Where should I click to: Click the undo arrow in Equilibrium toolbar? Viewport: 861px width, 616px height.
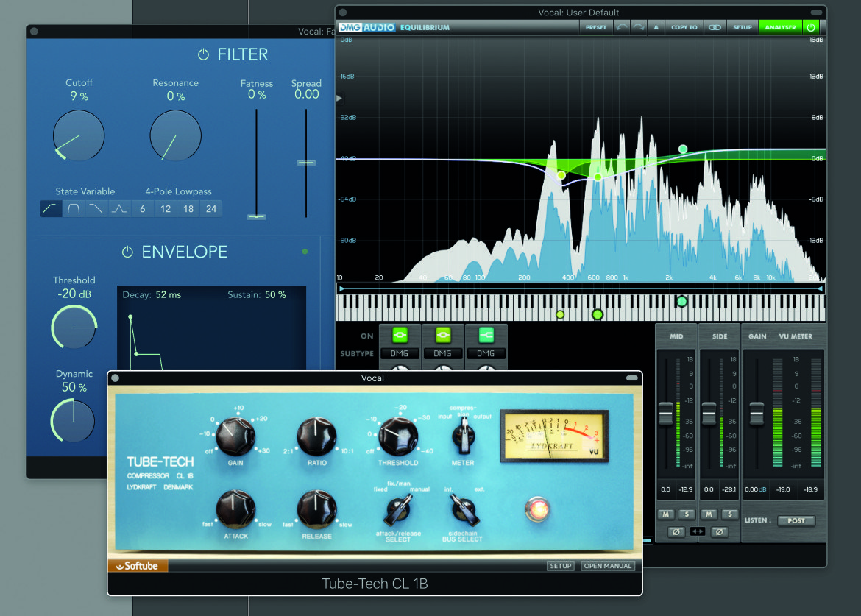click(x=622, y=27)
